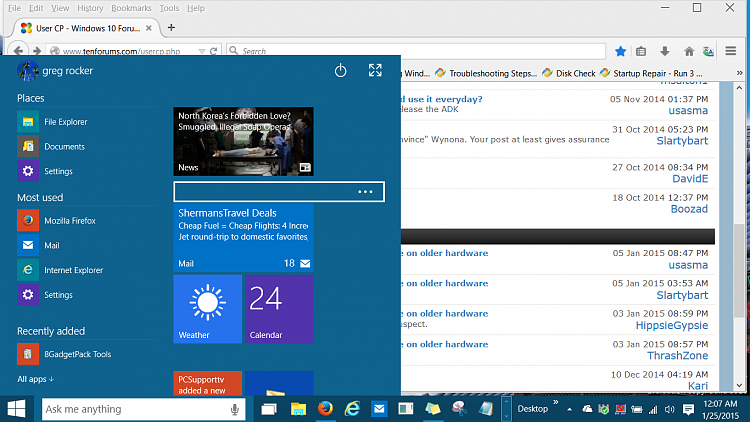Open the Bookmarks menu

tap(131, 8)
